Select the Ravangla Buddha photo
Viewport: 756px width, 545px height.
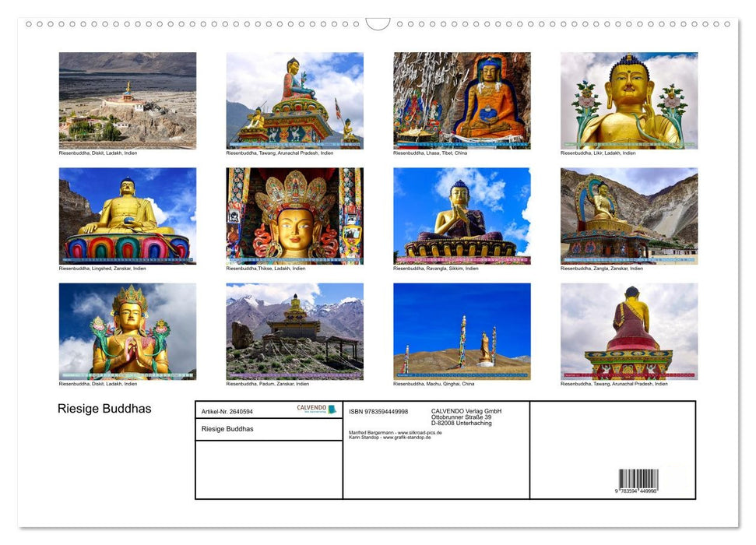[462, 216]
